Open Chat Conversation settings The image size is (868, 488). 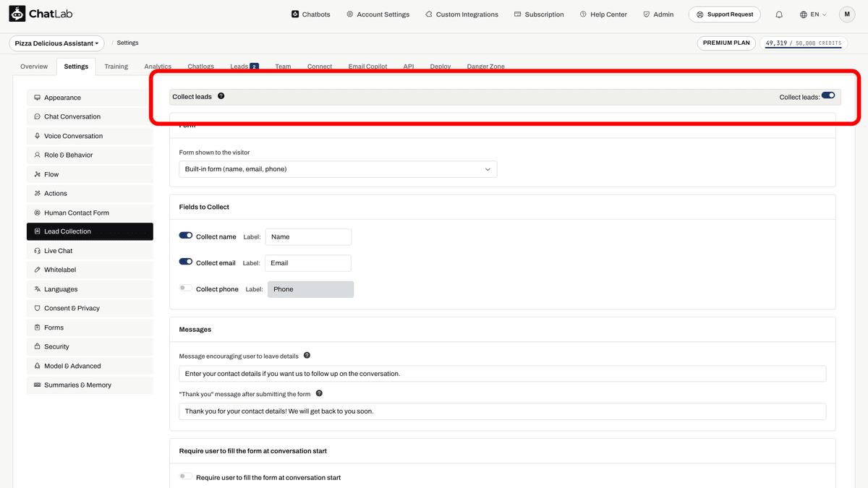click(90, 116)
